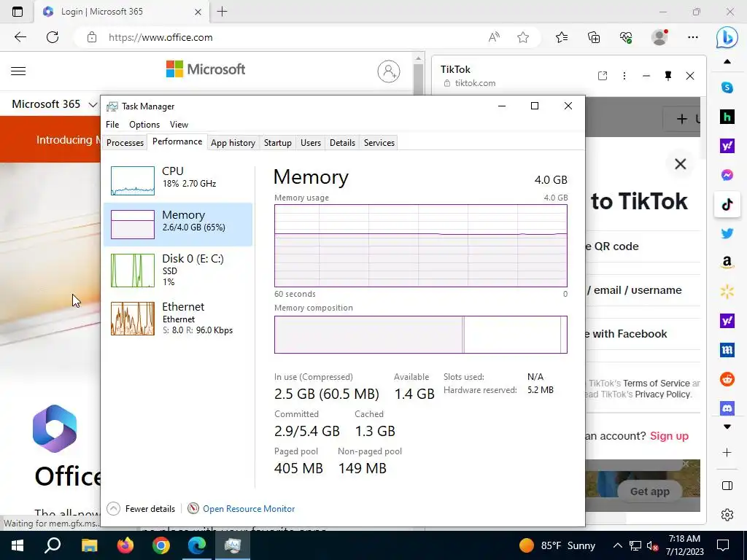The height and width of the screenshot is (560, 747).
Task: Open the Discord icon in Edge sidebar
Action: click(727, 408)
